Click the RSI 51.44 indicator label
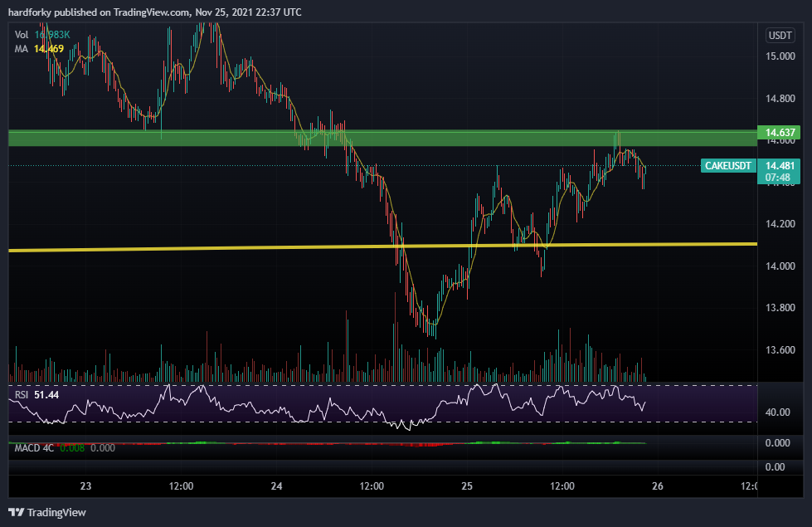Image resolution: width=812 pixels, height=527 pixels. (36, 395)
